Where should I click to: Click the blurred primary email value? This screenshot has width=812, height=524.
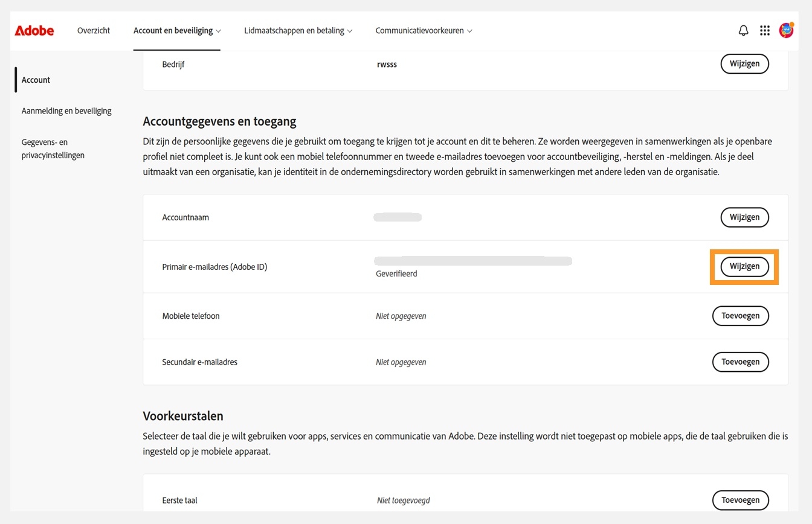[472, 260]
